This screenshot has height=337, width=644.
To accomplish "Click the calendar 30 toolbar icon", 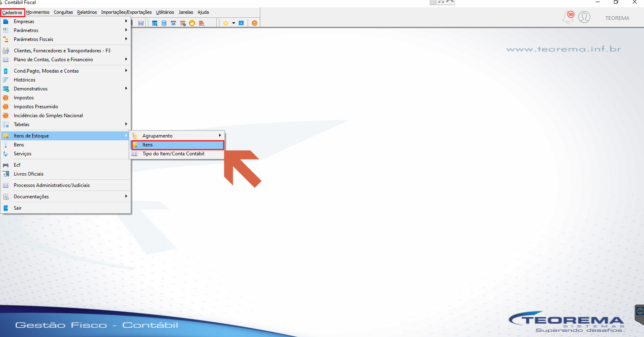I will point(173,23).
